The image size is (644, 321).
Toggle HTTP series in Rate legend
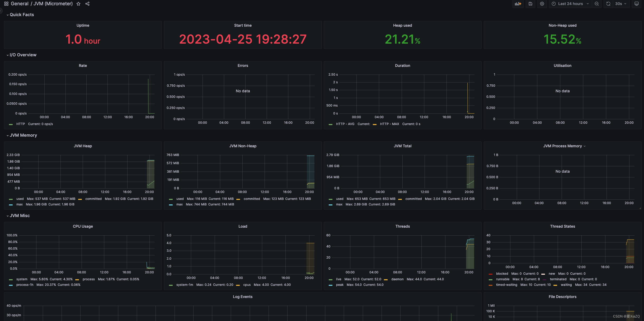coord(21,124)
